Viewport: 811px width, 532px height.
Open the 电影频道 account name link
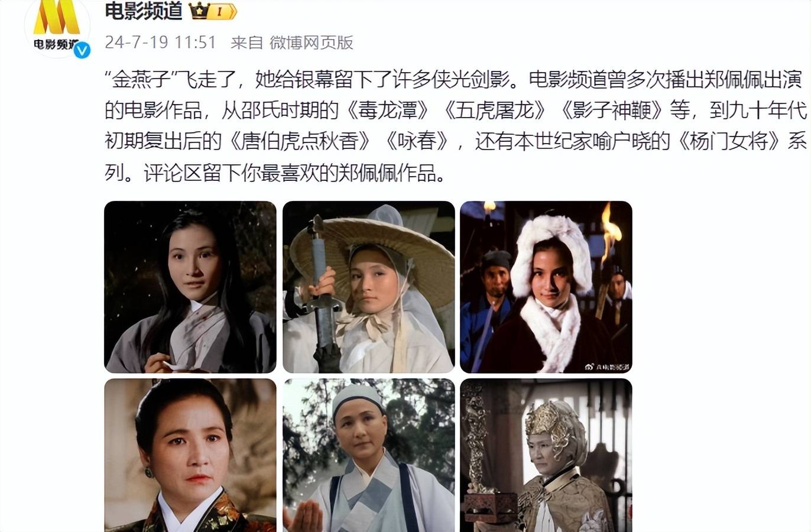[x=144, y=10]
